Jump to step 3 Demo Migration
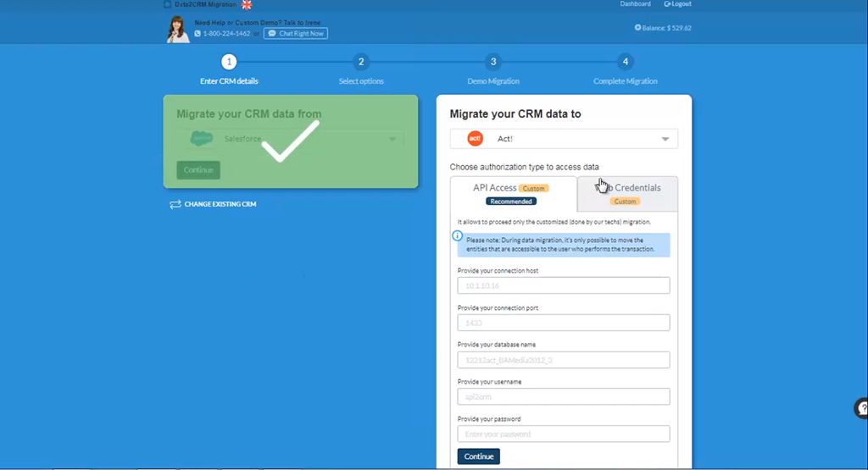868x470 pixels. pos(493,62)
